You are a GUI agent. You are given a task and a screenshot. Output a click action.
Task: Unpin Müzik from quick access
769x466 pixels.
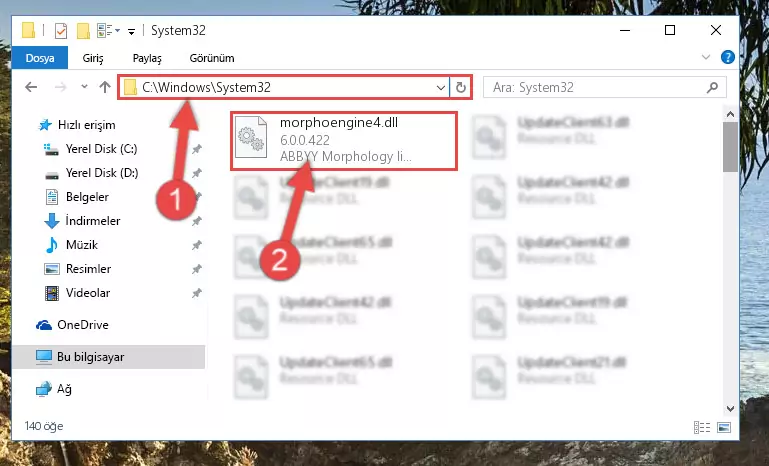tap(197, 245)
